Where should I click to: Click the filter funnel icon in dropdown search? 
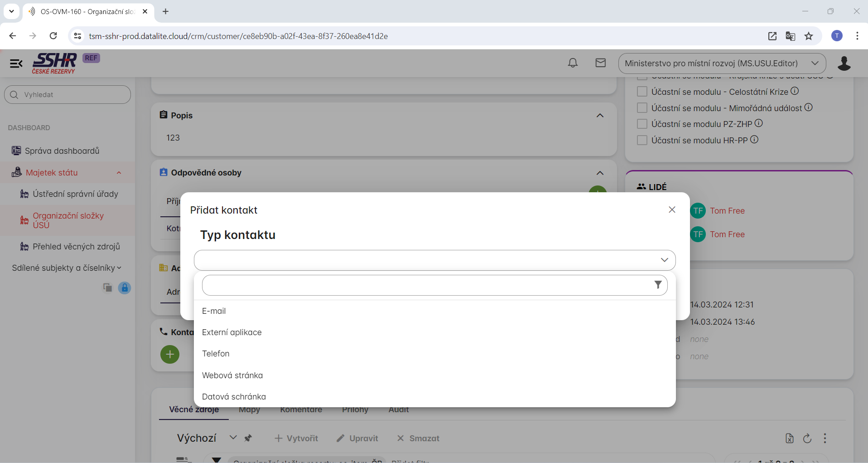[x=658, y=285]
